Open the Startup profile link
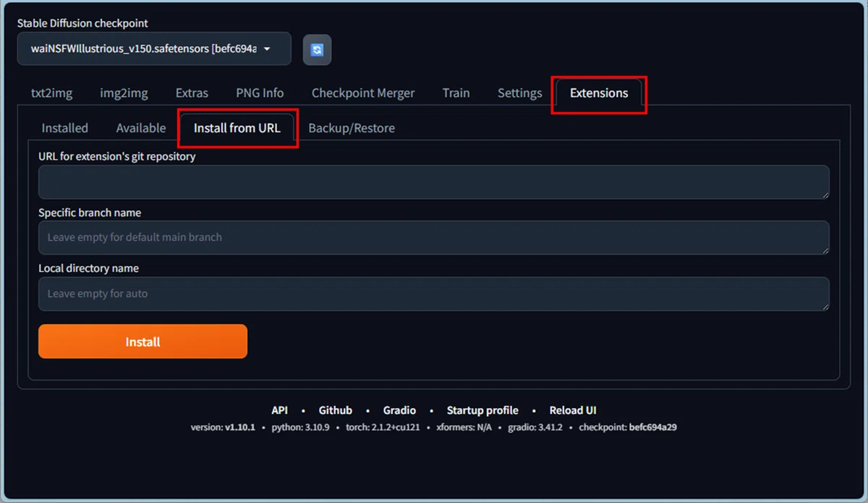 coord(482,410)
